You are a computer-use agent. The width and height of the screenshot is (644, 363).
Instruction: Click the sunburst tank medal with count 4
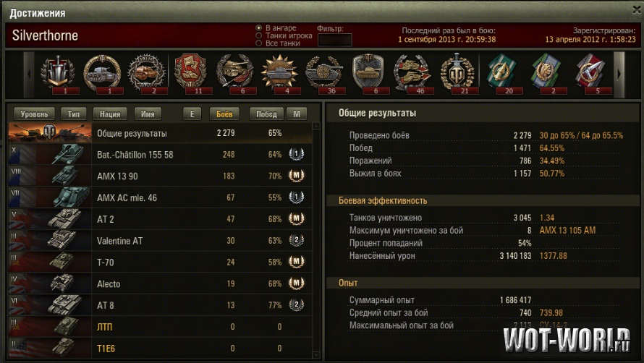[x=280, y=73]
